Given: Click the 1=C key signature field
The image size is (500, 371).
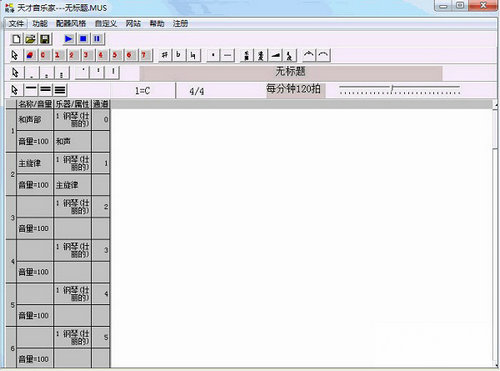Looking at the screenshot, I should 143,90.
